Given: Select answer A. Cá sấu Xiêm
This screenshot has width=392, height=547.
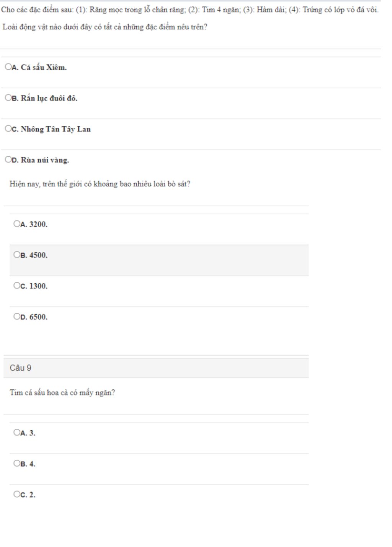Looking at the screenshot, I should coord(8,67).
